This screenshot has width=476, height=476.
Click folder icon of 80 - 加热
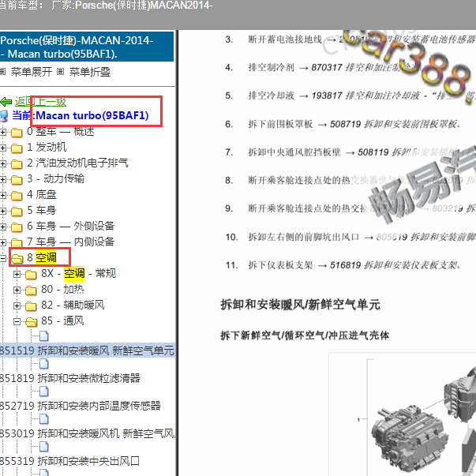31,290
